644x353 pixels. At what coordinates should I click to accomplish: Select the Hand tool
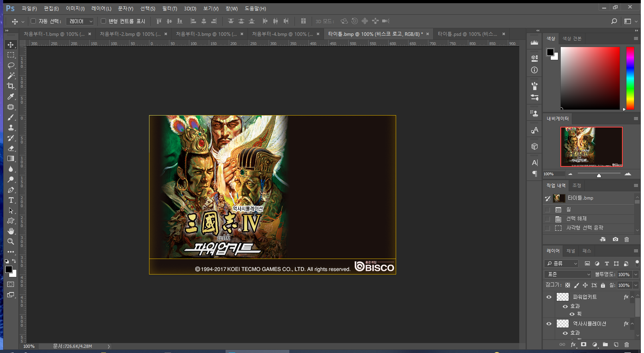pyautogui.click(x=11, y=231)
